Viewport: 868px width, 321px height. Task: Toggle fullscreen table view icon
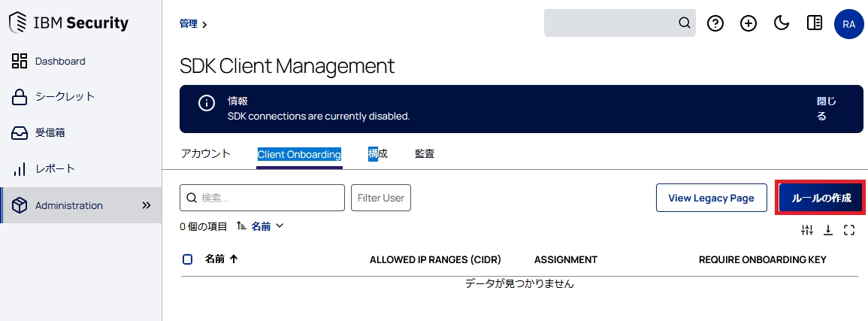pos(849,230)
